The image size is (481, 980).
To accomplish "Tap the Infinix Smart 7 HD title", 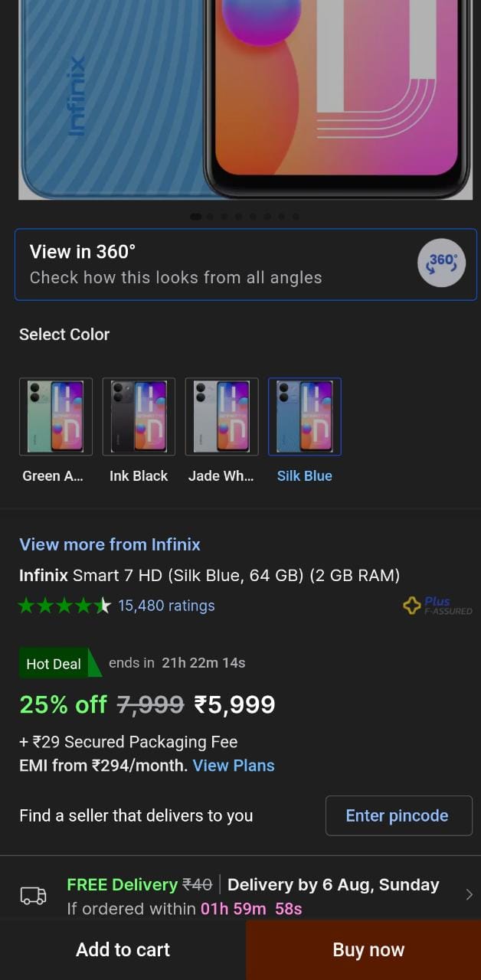I will [x=209, y=575].
